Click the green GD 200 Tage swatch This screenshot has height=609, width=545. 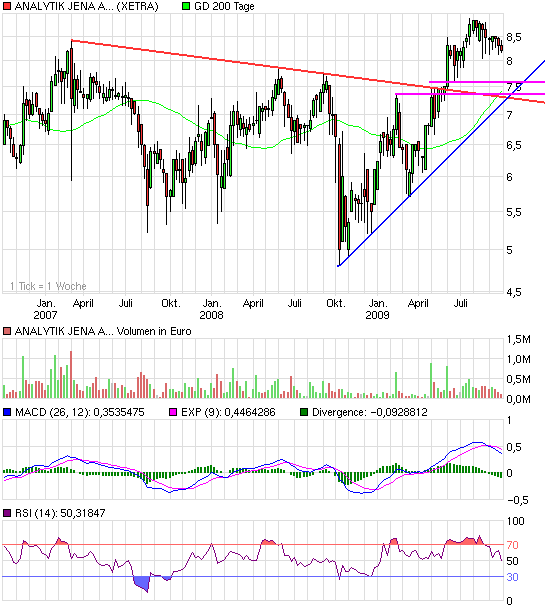[186, 6]
